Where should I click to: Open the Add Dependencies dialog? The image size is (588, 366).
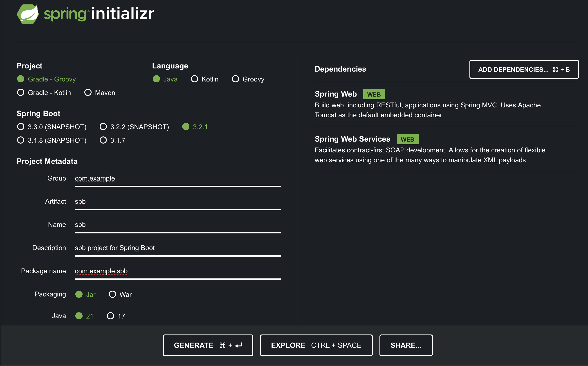click(524, 70)
